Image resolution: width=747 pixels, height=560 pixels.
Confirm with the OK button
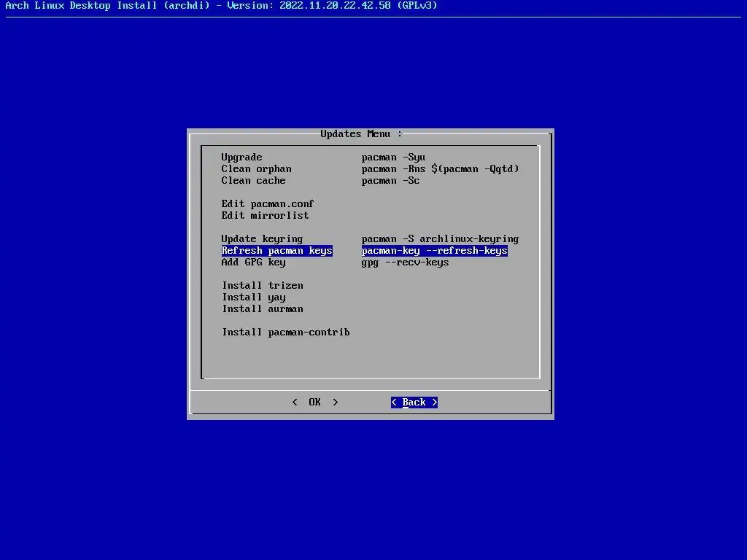[315, 402]
